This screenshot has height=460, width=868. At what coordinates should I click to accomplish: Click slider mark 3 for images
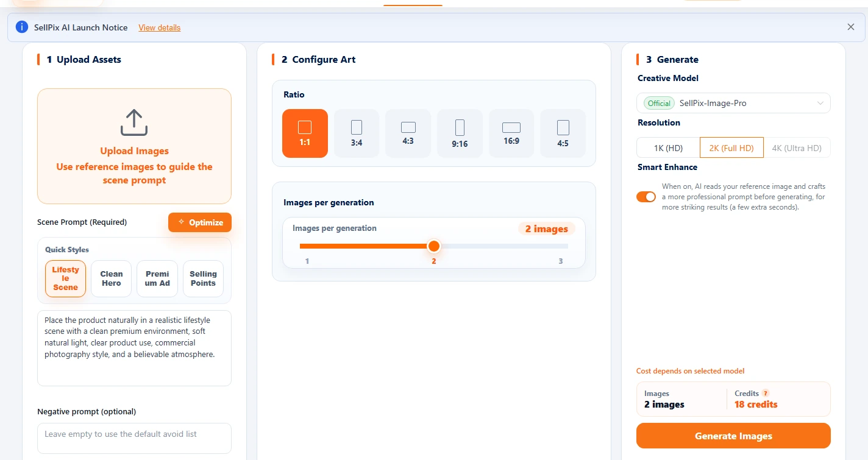(x=561, y=261)
